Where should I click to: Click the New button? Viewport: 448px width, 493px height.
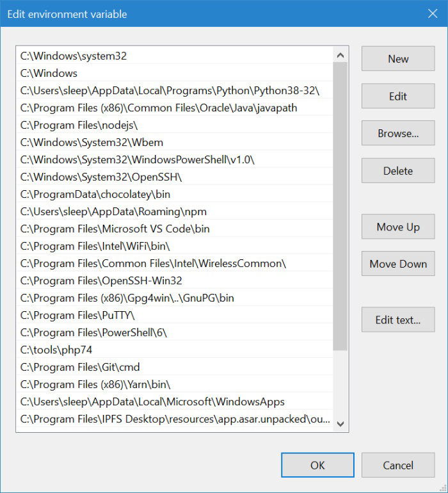pyautogui.click(x=398, y=58)
